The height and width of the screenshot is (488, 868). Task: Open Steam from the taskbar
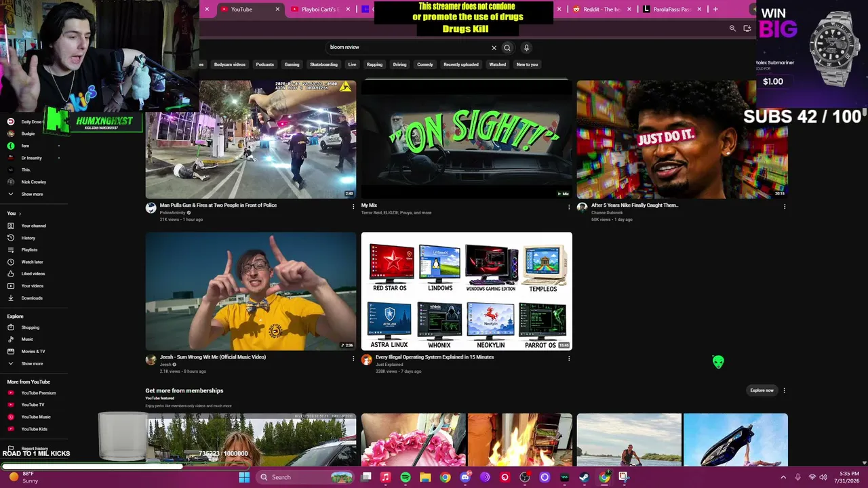(584, 477)
